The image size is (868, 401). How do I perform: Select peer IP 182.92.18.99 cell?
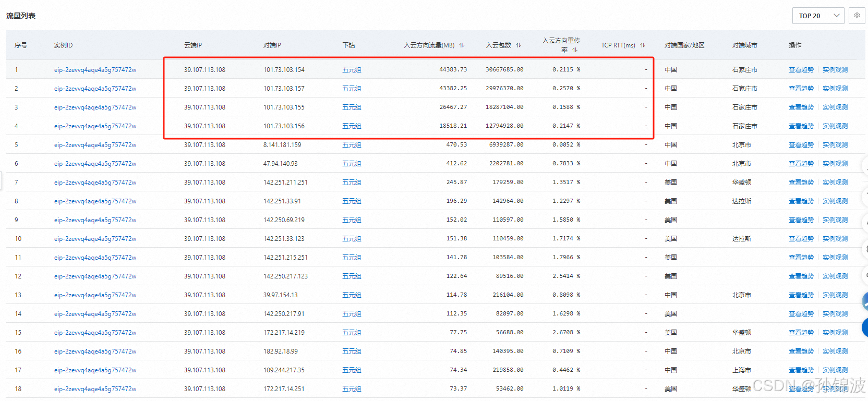click(x=281, y=351)
